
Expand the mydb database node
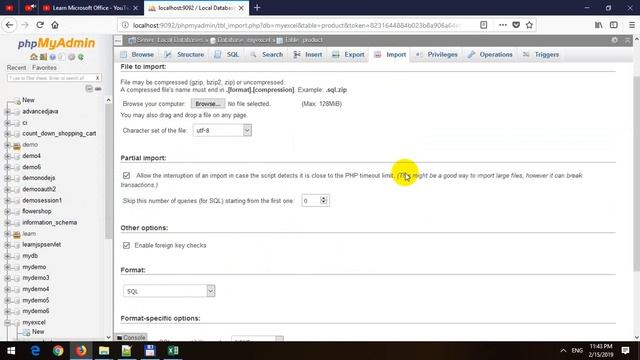pyautogui.click(x=7, y=256)
